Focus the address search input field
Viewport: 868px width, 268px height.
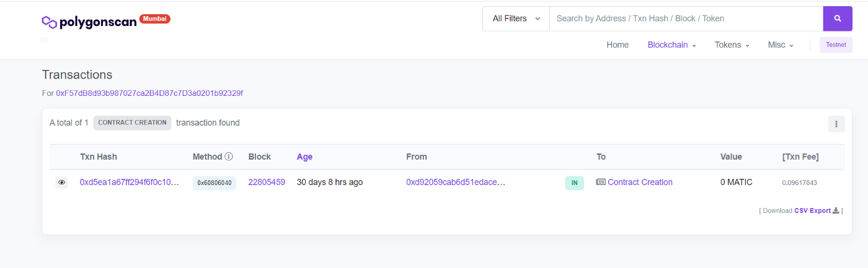tap(686, 19)
